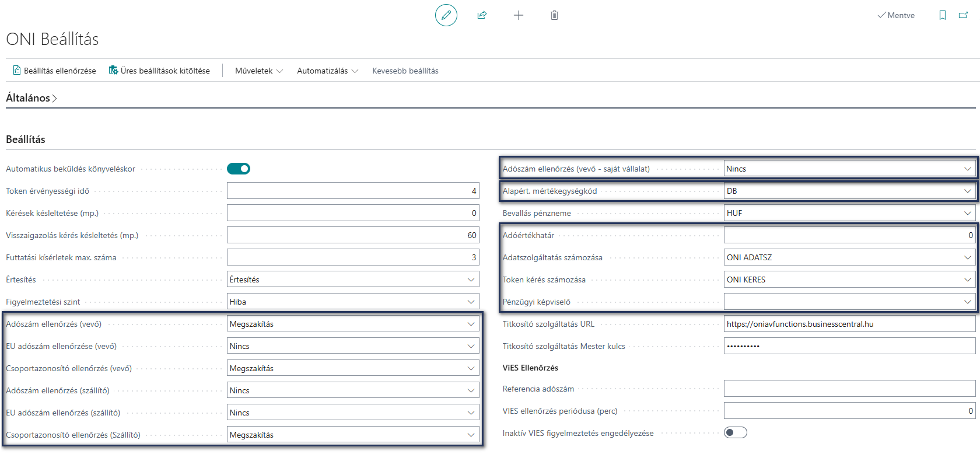This screenshot has height=454, width=980.
Task: Click the Token érvényességi idő field
Action: click(353, 191)
